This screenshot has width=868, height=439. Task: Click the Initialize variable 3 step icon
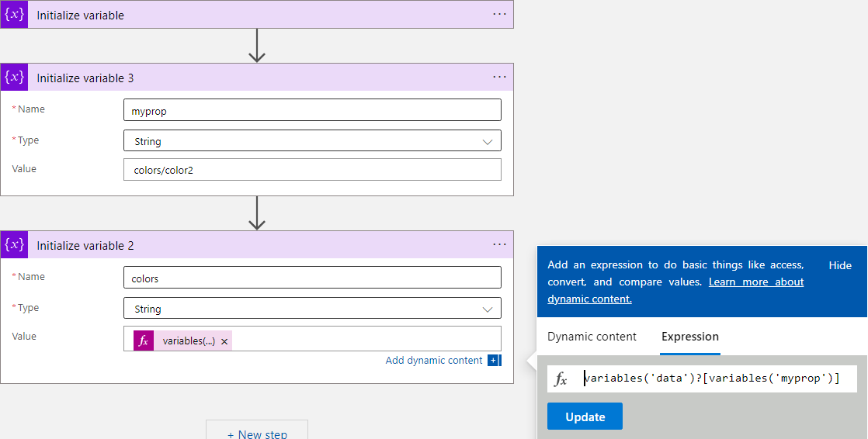pos(14,78)
